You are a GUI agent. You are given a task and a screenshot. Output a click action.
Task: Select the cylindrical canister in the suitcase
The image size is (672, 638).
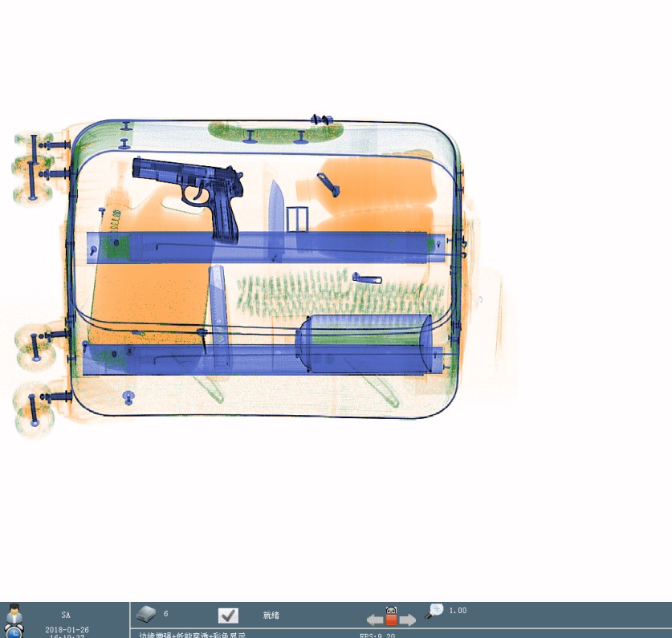pos(364,344)
